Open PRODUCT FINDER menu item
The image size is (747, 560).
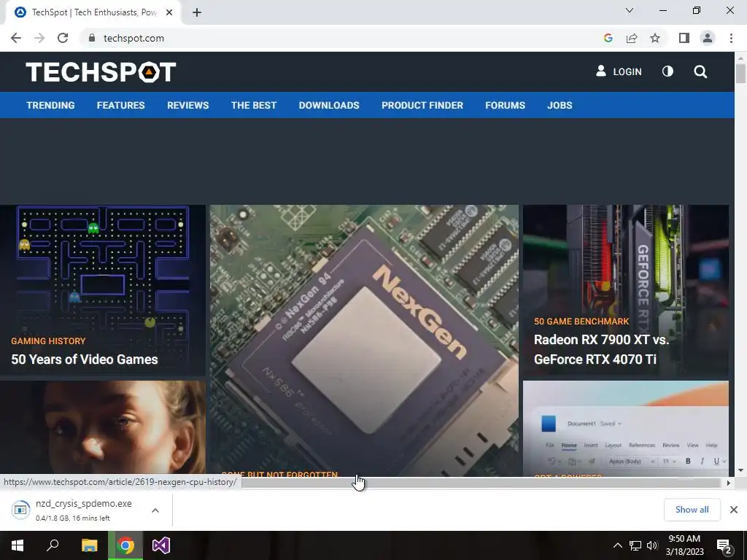coord(422,105)
